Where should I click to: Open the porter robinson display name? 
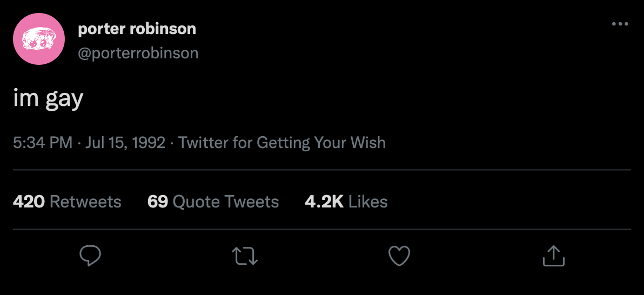click(137, 29)
